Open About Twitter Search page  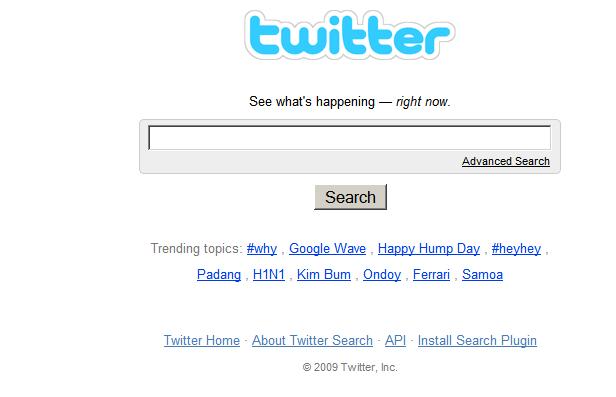[312, 340]
